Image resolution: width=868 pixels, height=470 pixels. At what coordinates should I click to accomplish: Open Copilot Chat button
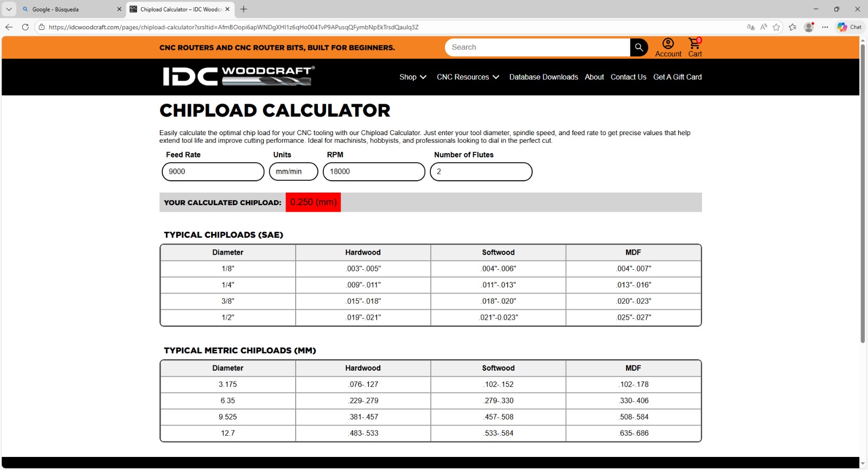coord(850,27)
